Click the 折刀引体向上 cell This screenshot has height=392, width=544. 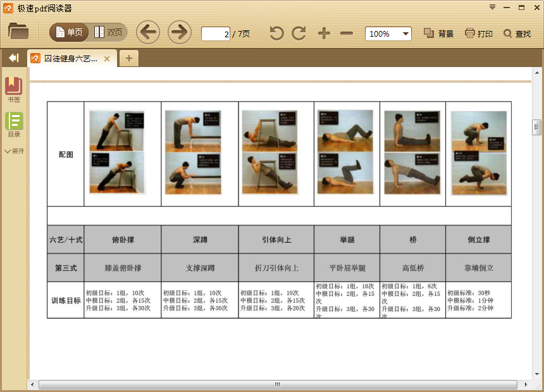(x=276, y=268)
